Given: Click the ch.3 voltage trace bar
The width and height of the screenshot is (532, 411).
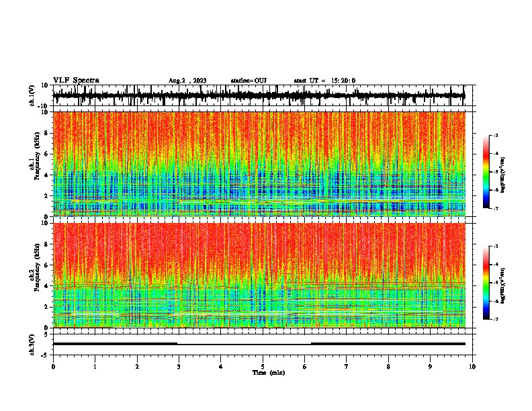Looking at the screenshot, I should click(x=259, y=344).
